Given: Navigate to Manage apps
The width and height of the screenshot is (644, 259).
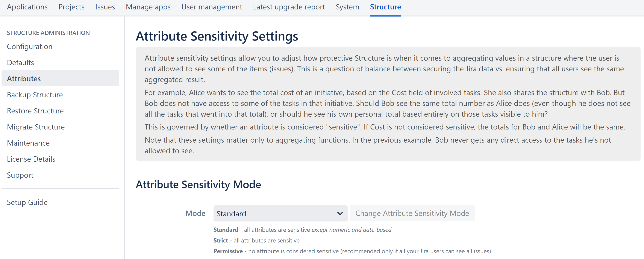Looking at the screenshot, I should [x=148, y=7].
